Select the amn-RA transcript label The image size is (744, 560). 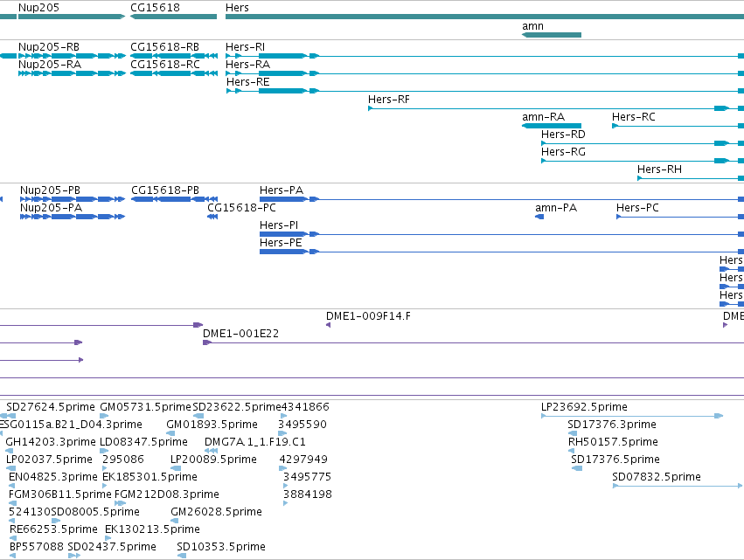543,117
